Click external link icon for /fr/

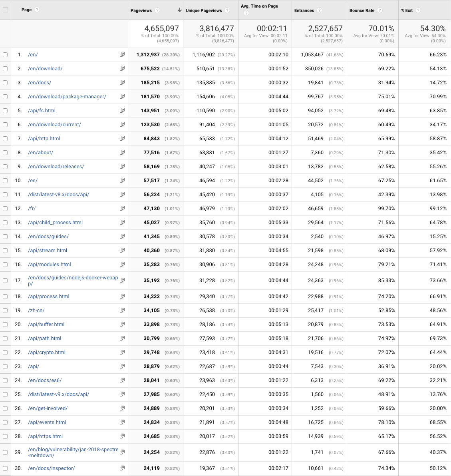(x=122, y=208)
